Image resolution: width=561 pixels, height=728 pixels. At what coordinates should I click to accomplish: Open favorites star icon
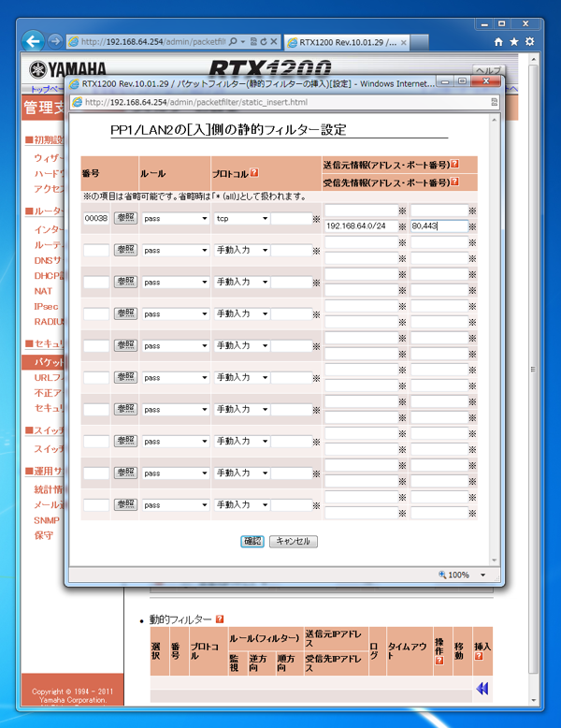tap(514, 42)
